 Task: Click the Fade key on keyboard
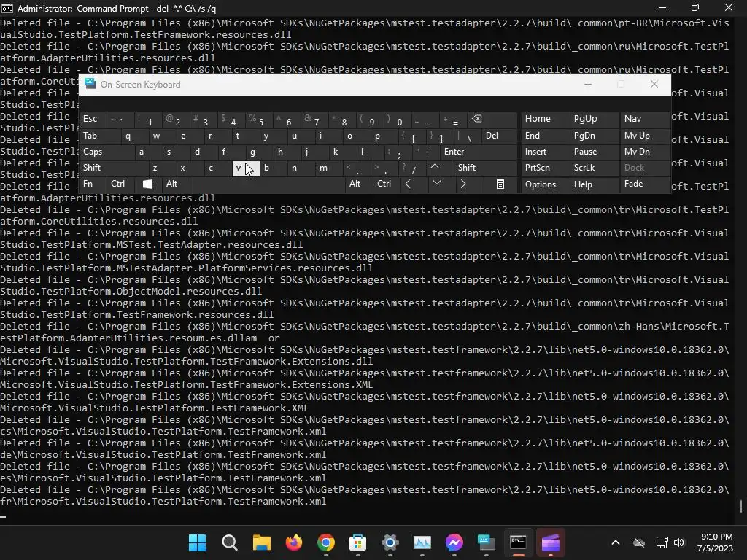(x=645, y=184)
